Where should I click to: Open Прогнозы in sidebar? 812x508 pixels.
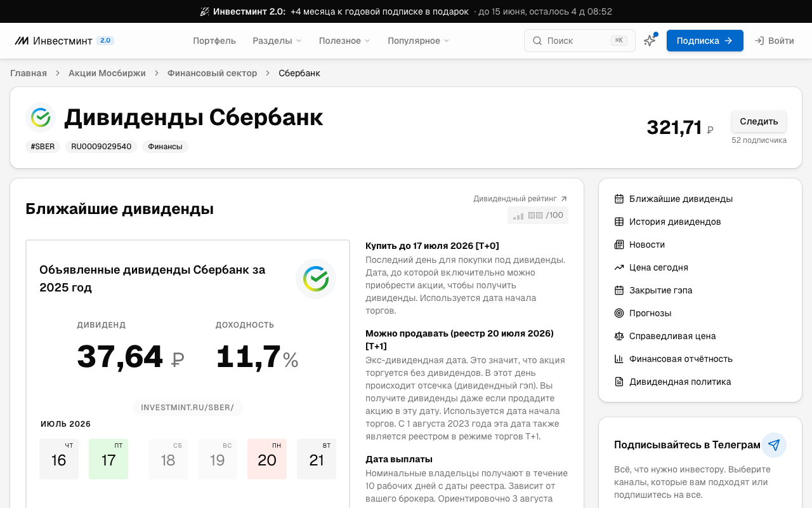tap(650, 313)
